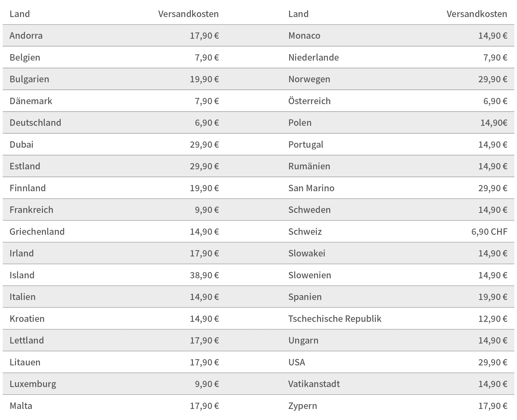The width and height of the screenshot is (517, 420).
Task: Click the Luxemburg country name
Action: point(33,384)
